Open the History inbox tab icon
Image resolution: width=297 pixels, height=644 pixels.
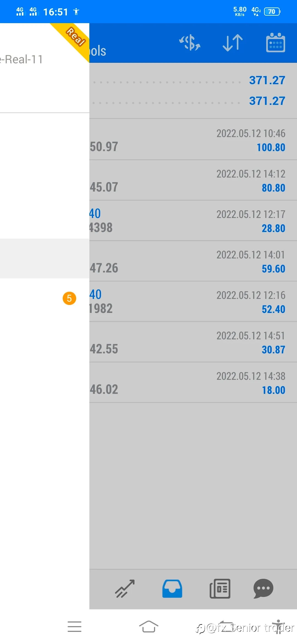172,589
